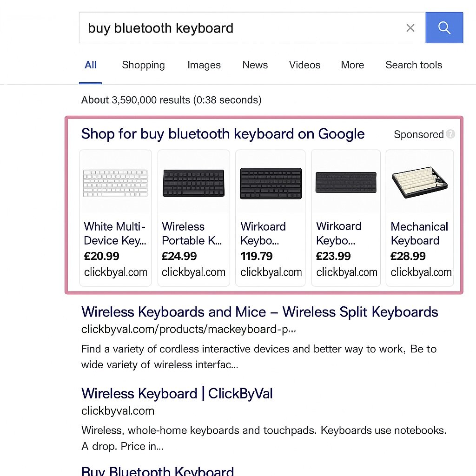This screenshot has width=476, height=476.
Task: Click the 'About 3,590,000 results' text
Action: tap(171, 100)
